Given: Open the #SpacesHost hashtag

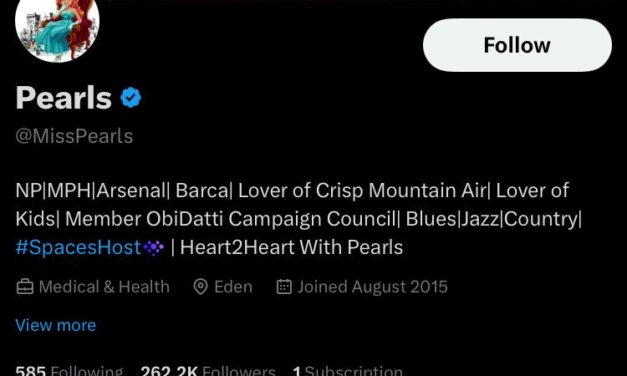Looking at the screenshot, I should point(78,247).
